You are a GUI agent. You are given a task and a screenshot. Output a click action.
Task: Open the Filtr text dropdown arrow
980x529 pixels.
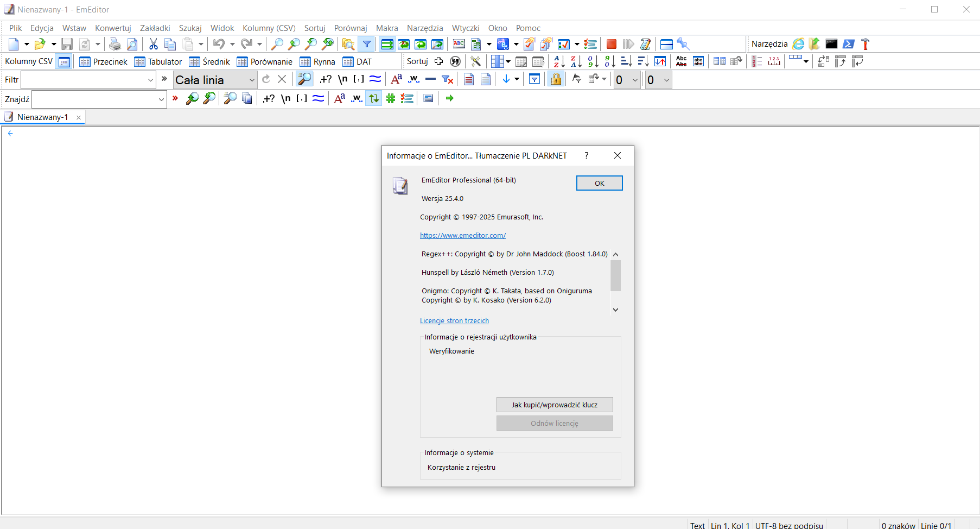coord(151,80)
